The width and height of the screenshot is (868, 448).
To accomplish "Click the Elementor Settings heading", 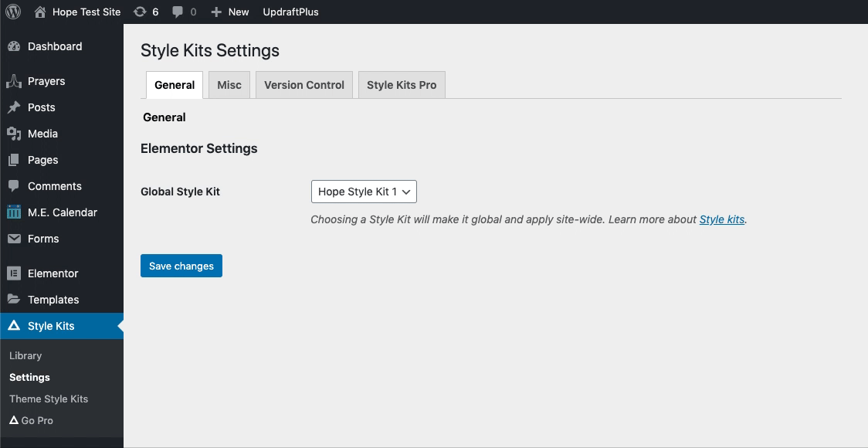I will point(198,148).
